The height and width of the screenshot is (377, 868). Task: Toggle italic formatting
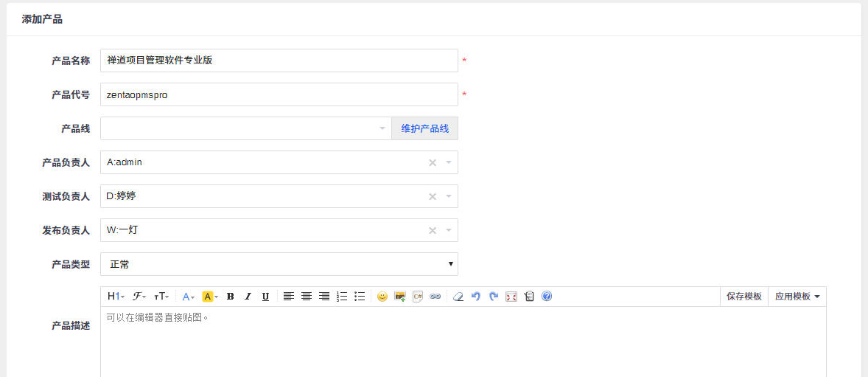[x=248, y=297]
